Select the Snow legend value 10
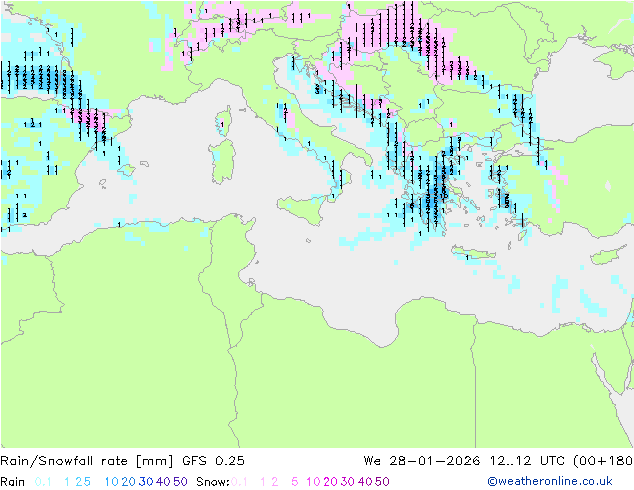The height and width of the screenshot is (490, 634). 313,482
